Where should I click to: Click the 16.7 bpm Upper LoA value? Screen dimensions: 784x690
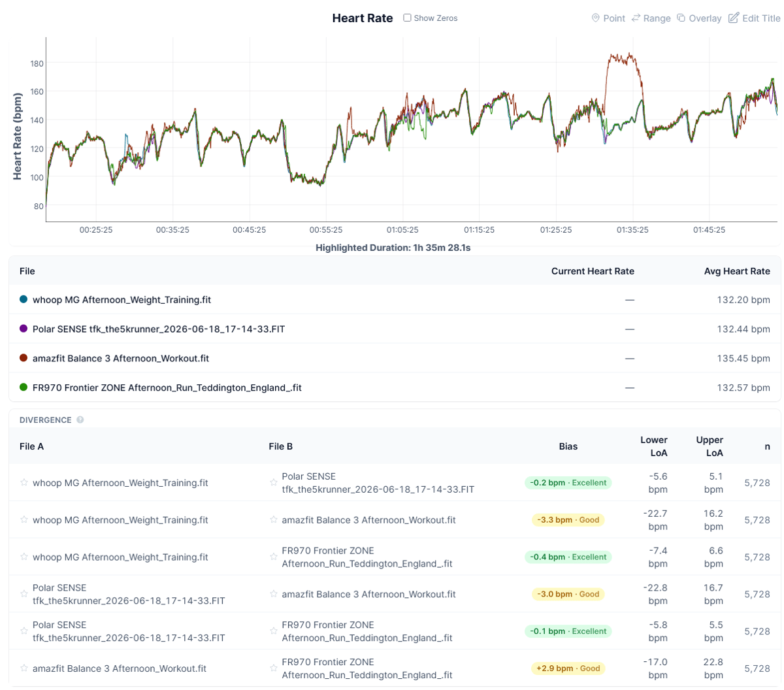[x=713, y=594]
